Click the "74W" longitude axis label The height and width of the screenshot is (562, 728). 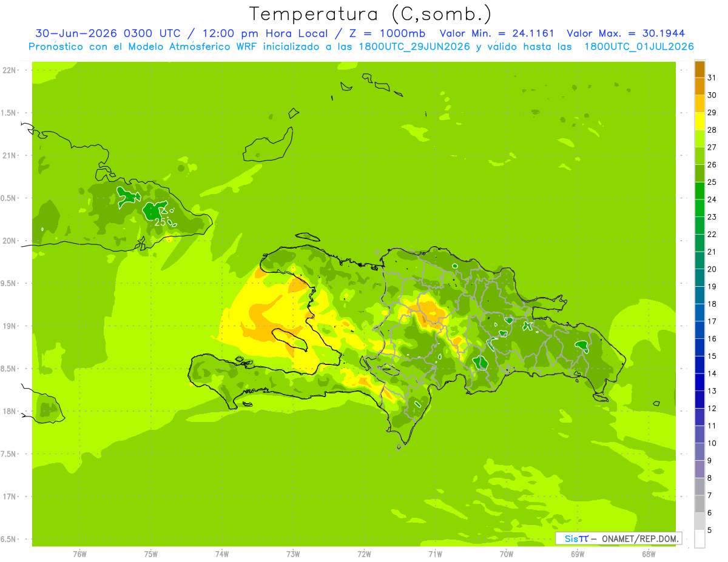tap(222, 554)
